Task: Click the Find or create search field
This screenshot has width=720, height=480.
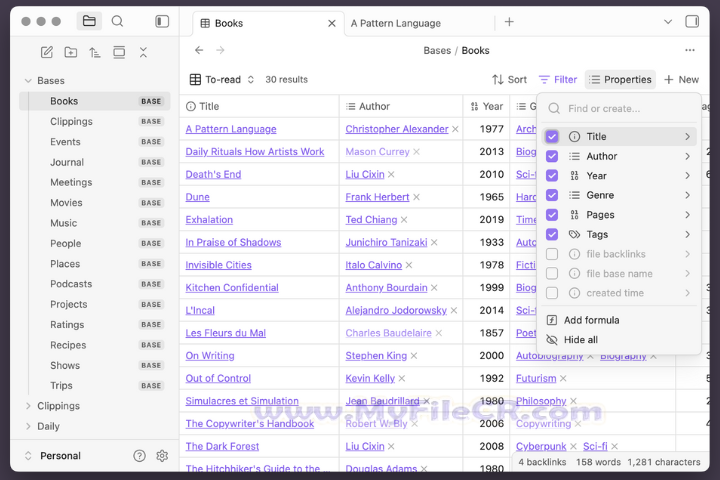Action: [620, 109]
